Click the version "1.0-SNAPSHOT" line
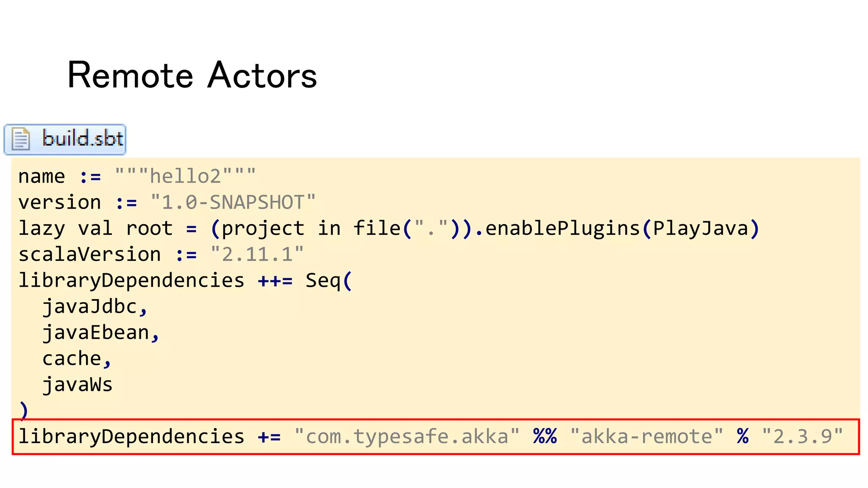 pos(167,202)
